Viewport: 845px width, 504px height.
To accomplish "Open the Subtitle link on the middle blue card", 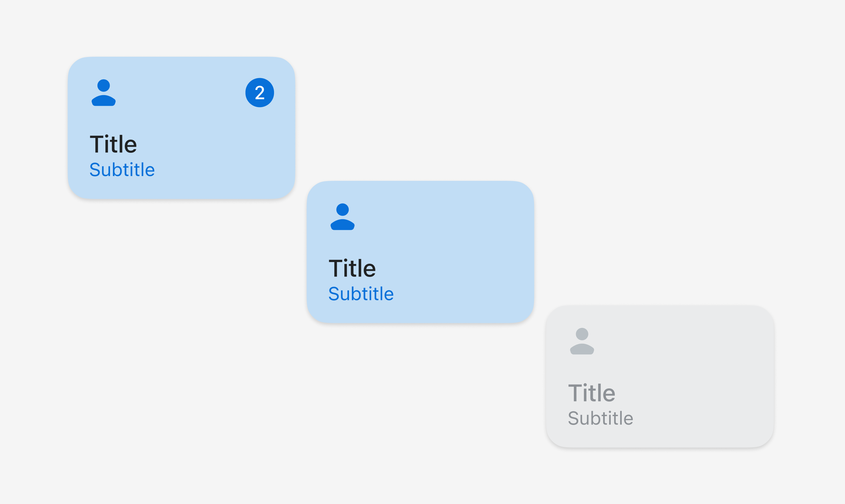I will point(361,294).
